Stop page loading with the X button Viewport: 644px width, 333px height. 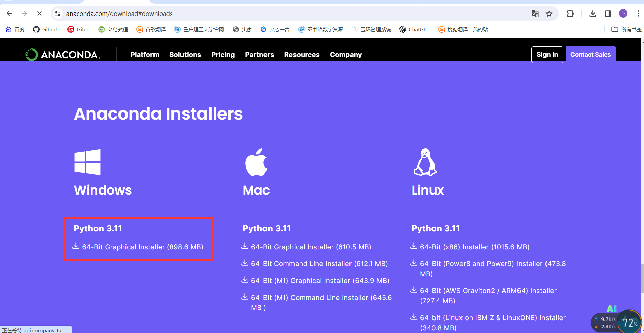(x=39, y=14)
